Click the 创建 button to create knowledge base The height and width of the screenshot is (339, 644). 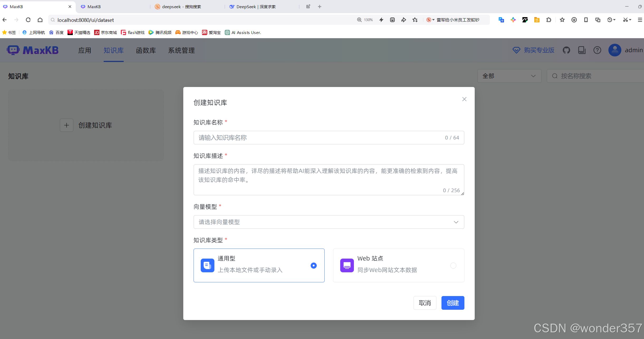453,303
